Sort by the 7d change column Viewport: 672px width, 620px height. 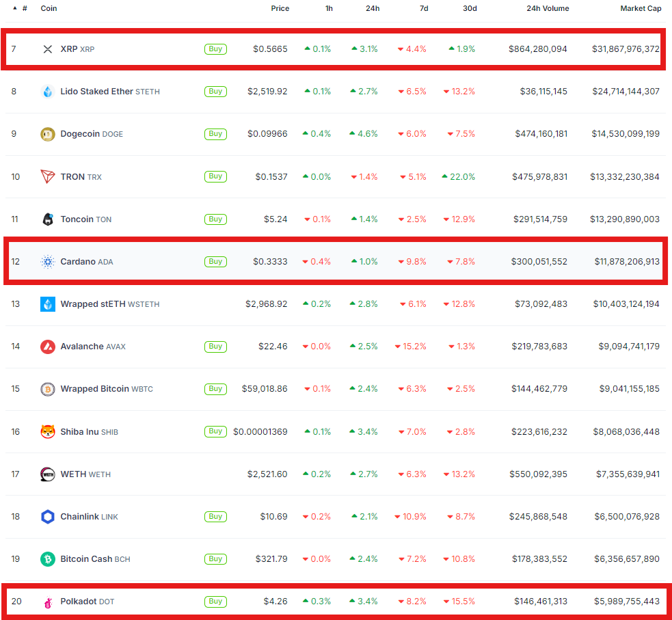424,8
